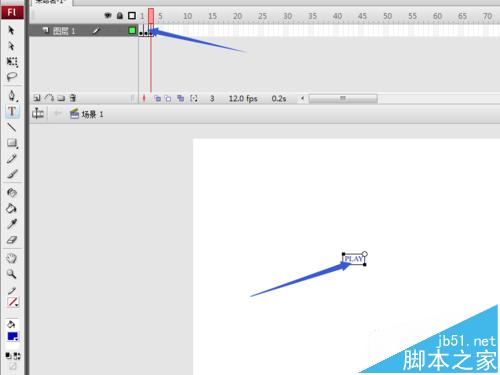
Task: Open Modify Onion Markers menu
Action: (x=194, y=98)
